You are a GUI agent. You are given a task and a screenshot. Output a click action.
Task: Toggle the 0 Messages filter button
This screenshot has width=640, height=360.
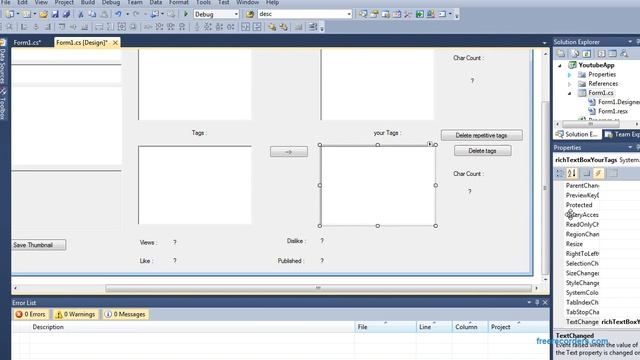(125, 314)
